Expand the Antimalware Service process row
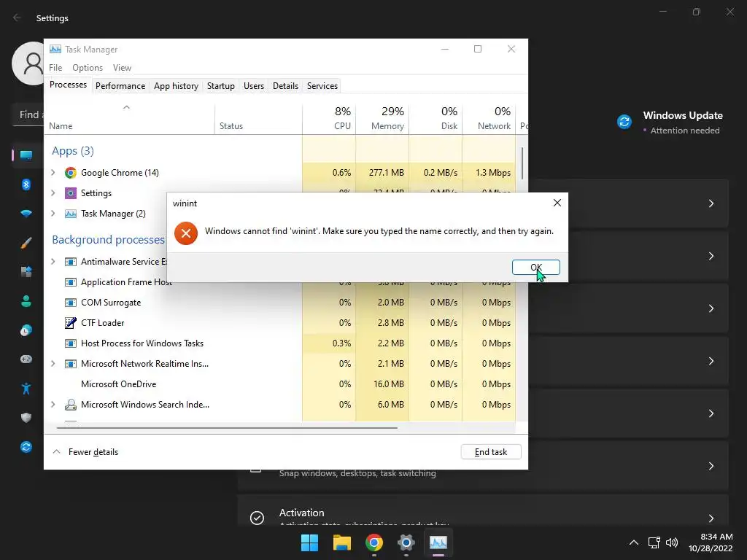The width and height of the screenshot is (747, 560). [x=53, y=262]
